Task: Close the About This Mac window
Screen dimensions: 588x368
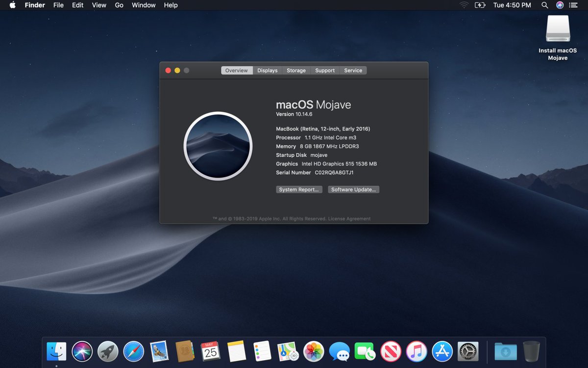Action: coord(168,71)
